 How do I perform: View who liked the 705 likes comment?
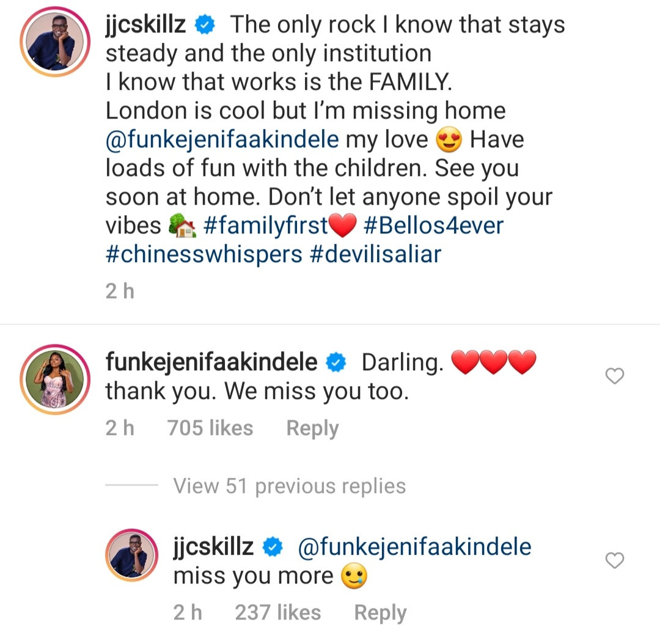click(x=210, y=428)
